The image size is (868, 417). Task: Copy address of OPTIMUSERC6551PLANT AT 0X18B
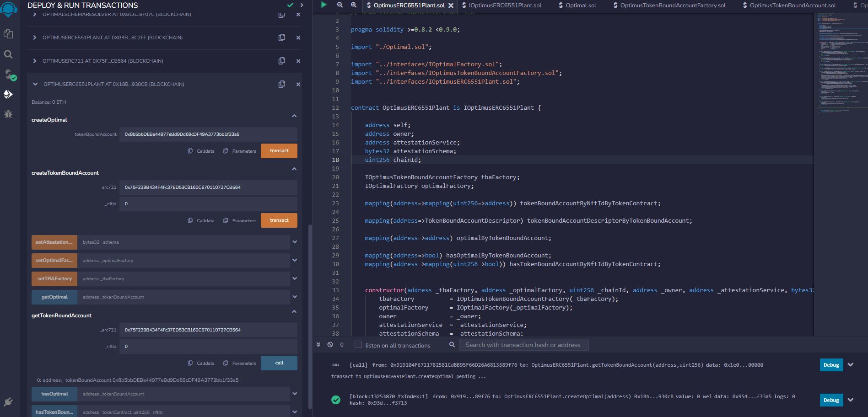click(282, 84)
